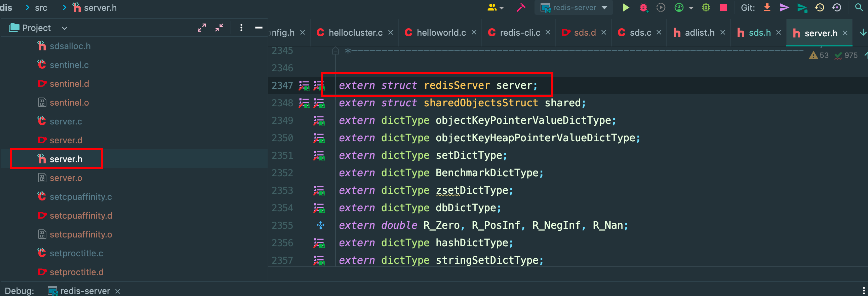Expand all in Project panel
The height and width of the screenshot is (296, 868).
click(201, 28)
